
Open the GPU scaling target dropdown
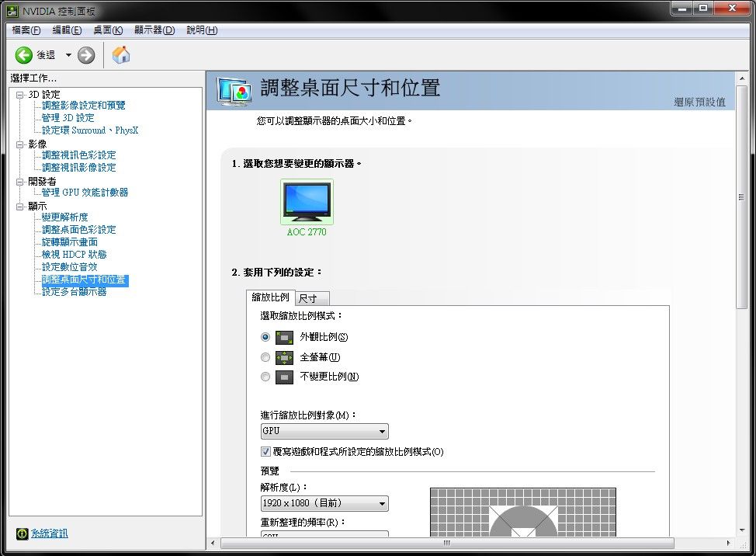coord(324,432)
